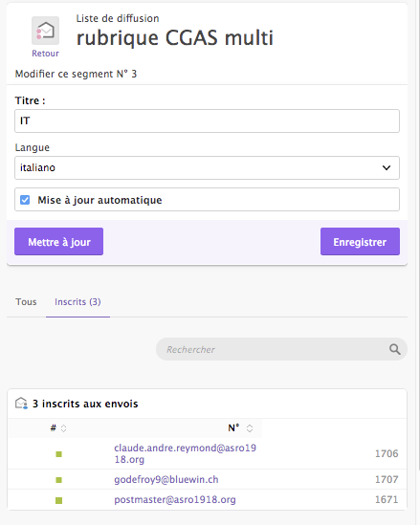Viewport: 420px width, 525px height.
Task: Sort by the # column arrows
Action: pyautogui.click(x=63, y=427)
